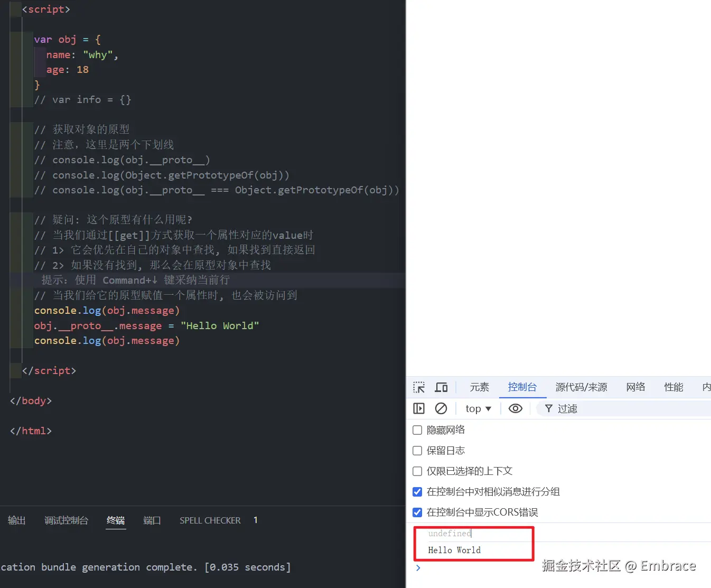Open the 端口 panel tab
This screenshot has height=588, width=711.
152,520
